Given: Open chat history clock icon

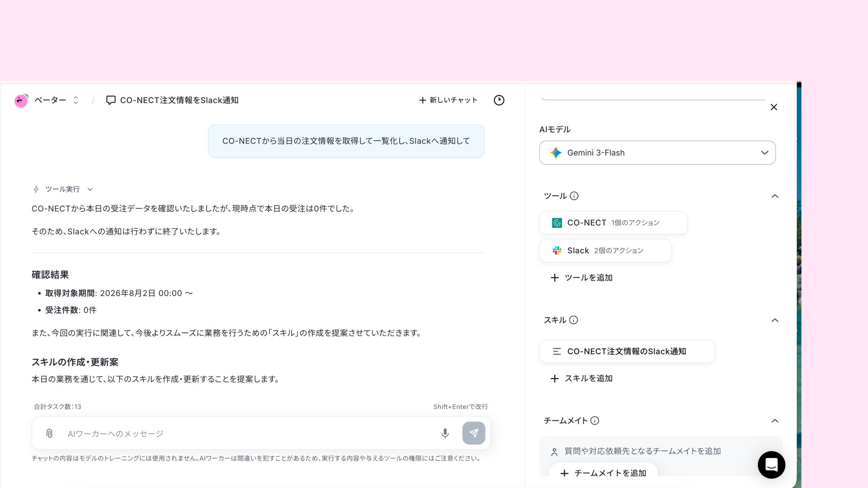Looking at the screenshot, I should point(499,100).
